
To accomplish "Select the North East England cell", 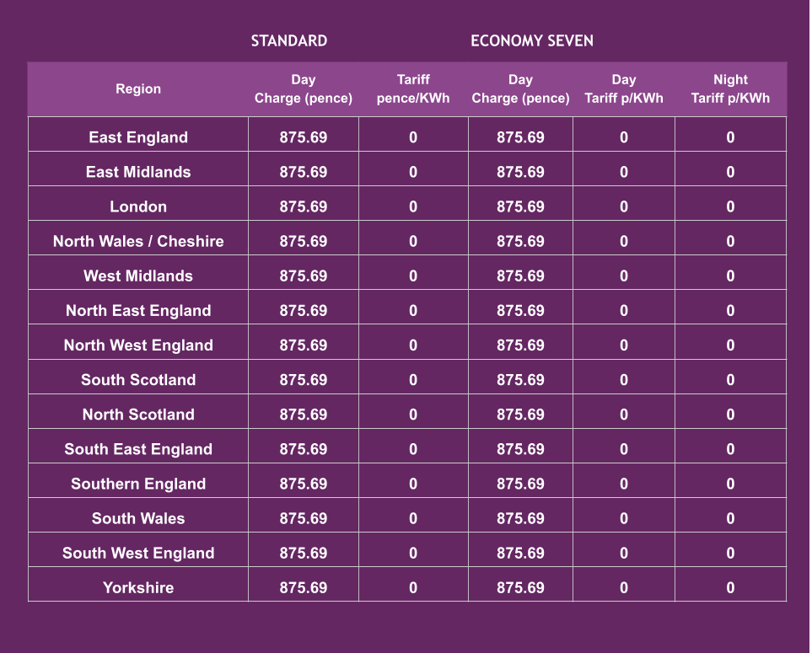I will coord(138,310).
